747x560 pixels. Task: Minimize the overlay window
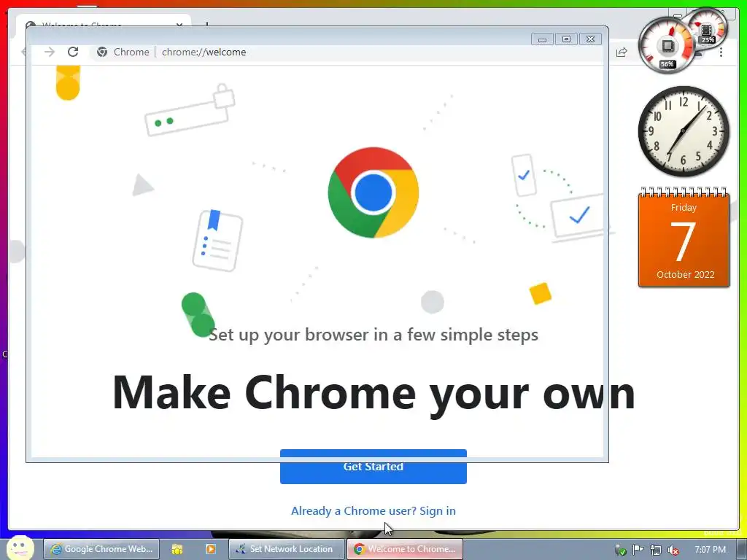coord(542,39)
